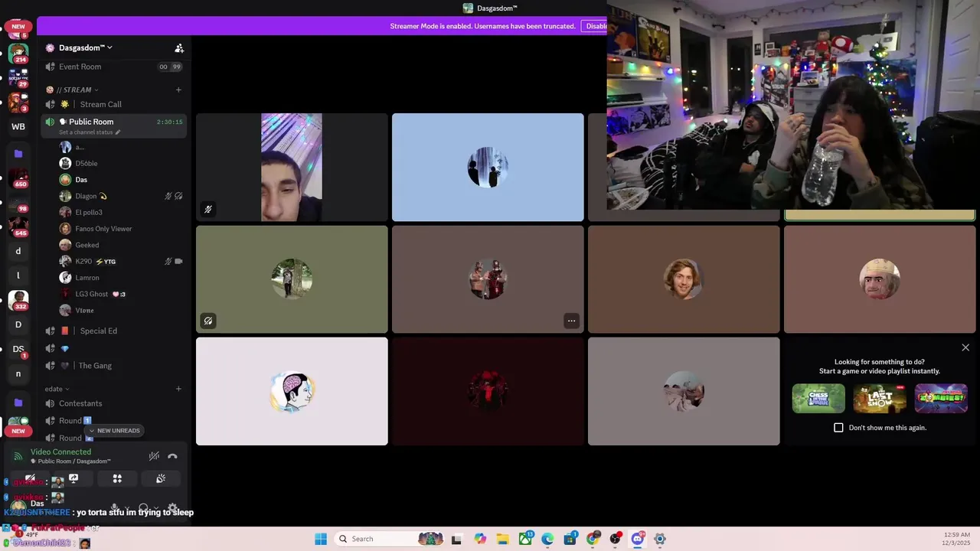Turn on camera in the voice panel
Screen dimensions: 980x551
tap(31, 478)
